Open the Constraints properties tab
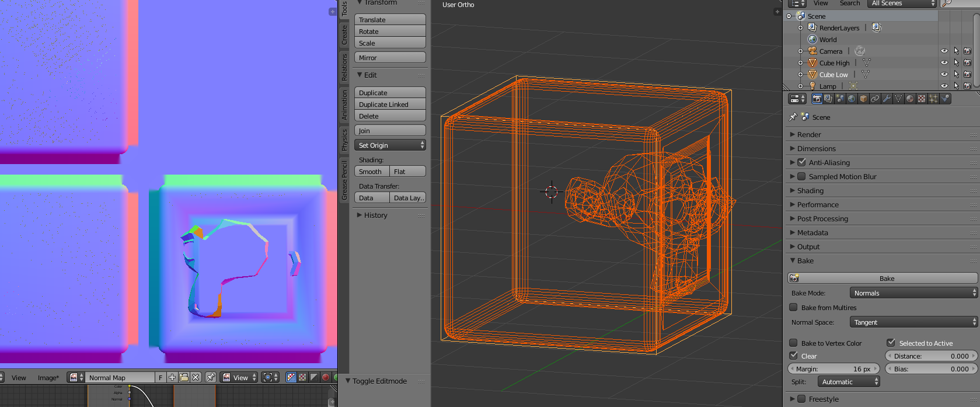Screen dimensions: 980x407 [x=875, y=99]
